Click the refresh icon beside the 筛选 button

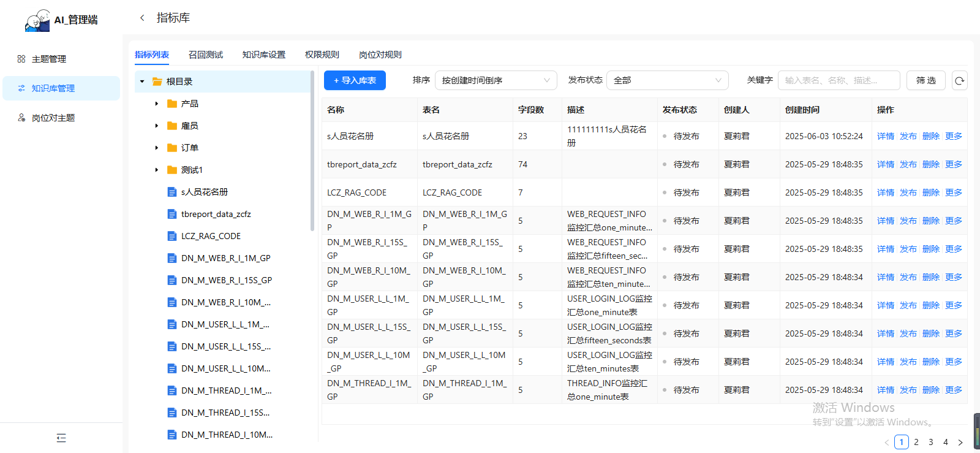[x=959, y=80]
